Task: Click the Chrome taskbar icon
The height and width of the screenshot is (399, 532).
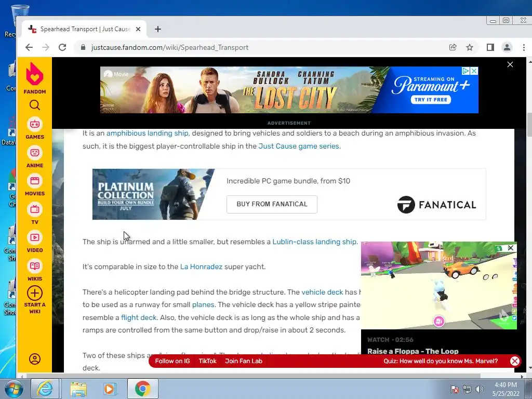Action: (x=142, y=389)
